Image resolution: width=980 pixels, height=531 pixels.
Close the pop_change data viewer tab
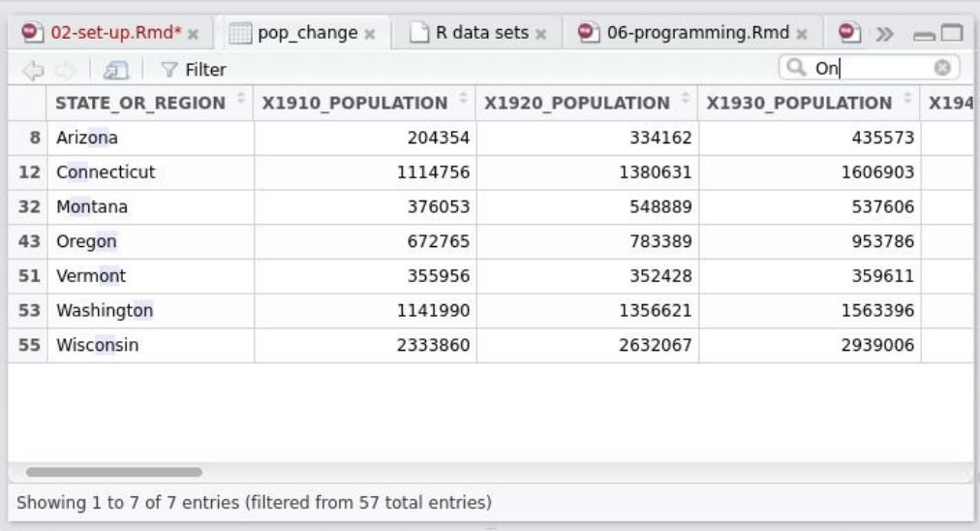tap(369, 33)
